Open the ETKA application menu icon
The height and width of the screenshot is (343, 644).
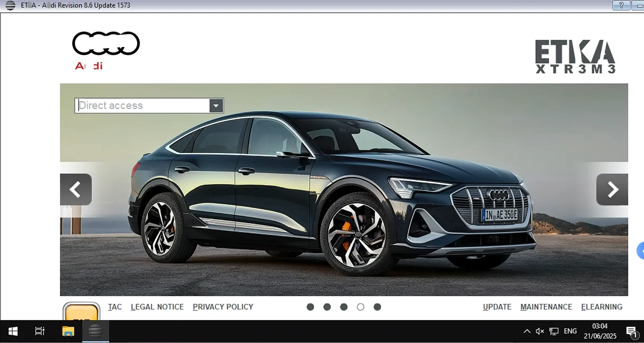pos(10,5)
